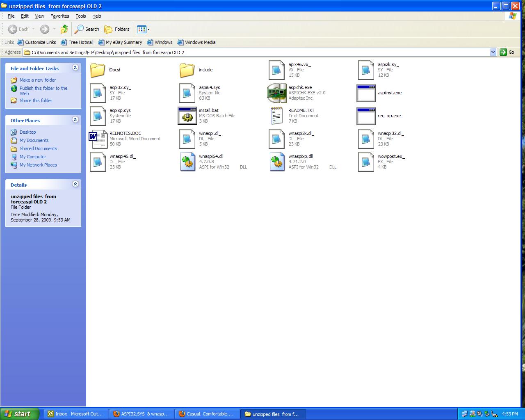
Task: Go to My Computer link
Action: 33,157
